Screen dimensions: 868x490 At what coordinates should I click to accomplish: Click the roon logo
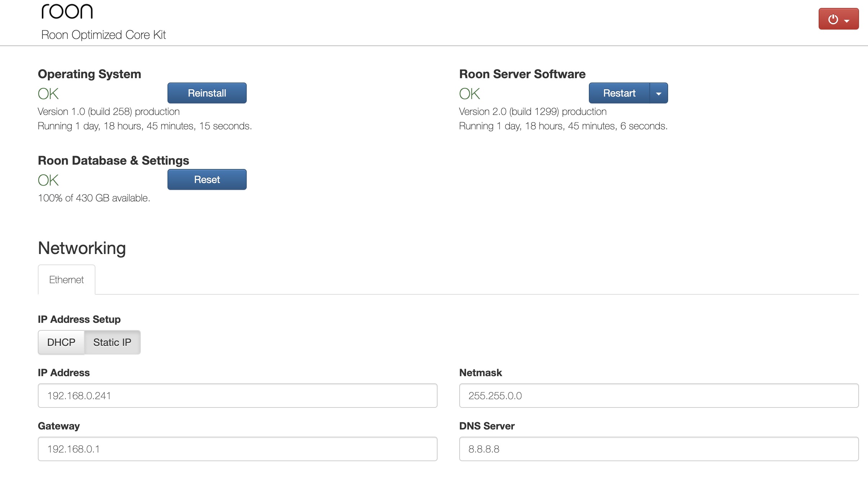pyautogui.click(x=67, y=11)
